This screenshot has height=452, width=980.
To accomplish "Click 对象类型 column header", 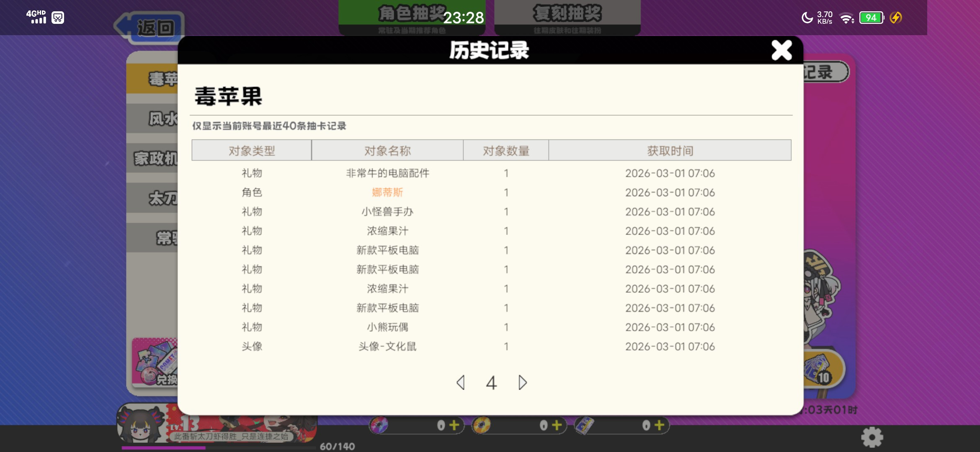I will click(x=252, y=150).
